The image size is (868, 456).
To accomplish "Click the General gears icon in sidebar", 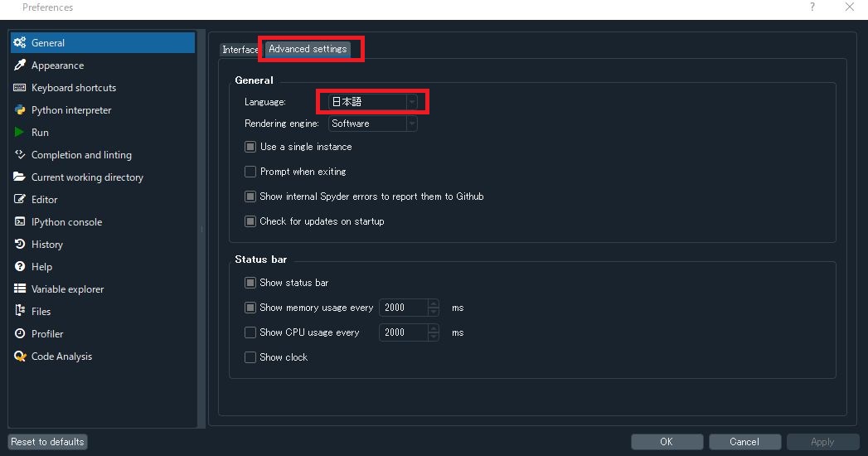I will pyautogui.click(x=20, y=42).
